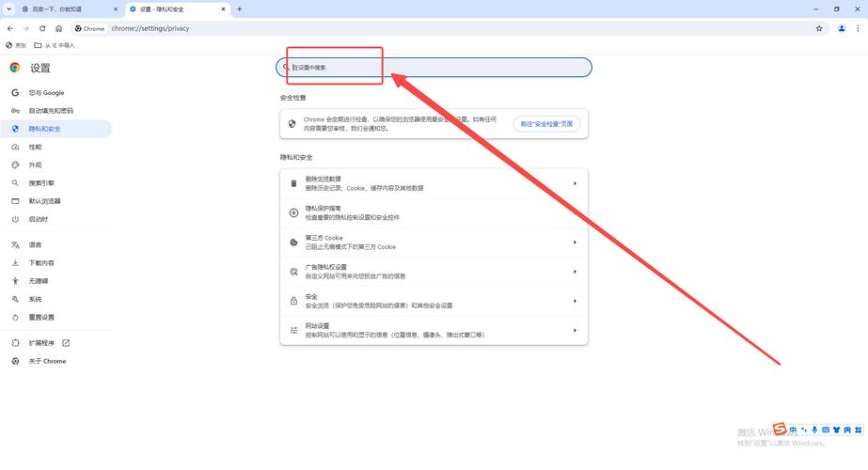Click ad privacy icon beside 广告隐私权设置

pos(294,272)
